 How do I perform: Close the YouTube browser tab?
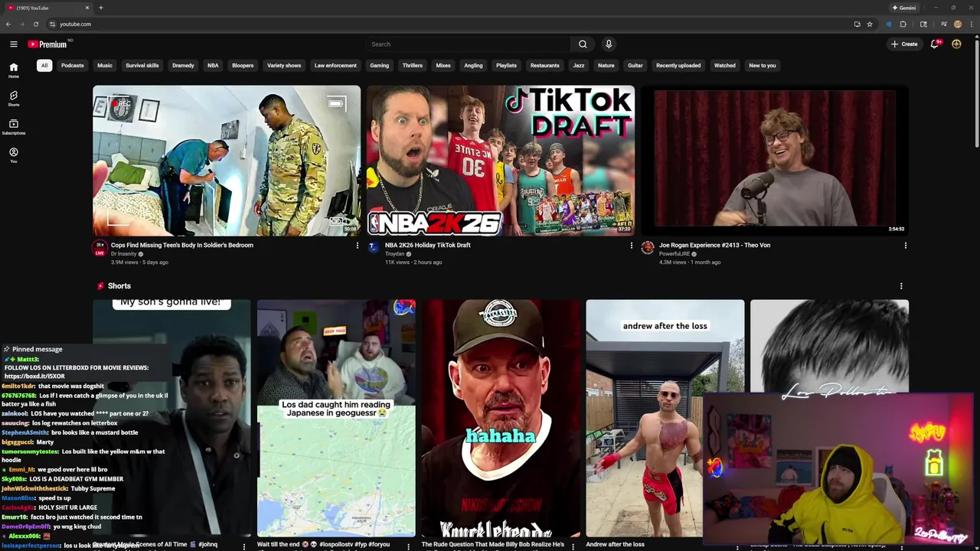click(87, 8)
